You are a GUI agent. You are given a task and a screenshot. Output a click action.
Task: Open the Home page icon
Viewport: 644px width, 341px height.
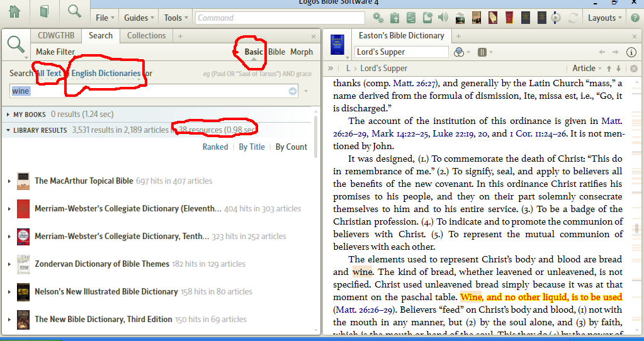point(14,11)
